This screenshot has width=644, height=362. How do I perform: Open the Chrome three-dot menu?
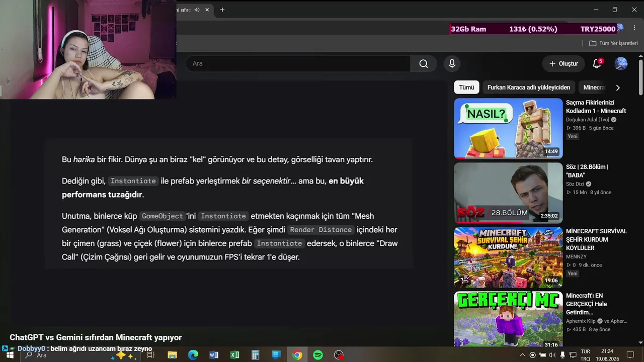(634, 29)
